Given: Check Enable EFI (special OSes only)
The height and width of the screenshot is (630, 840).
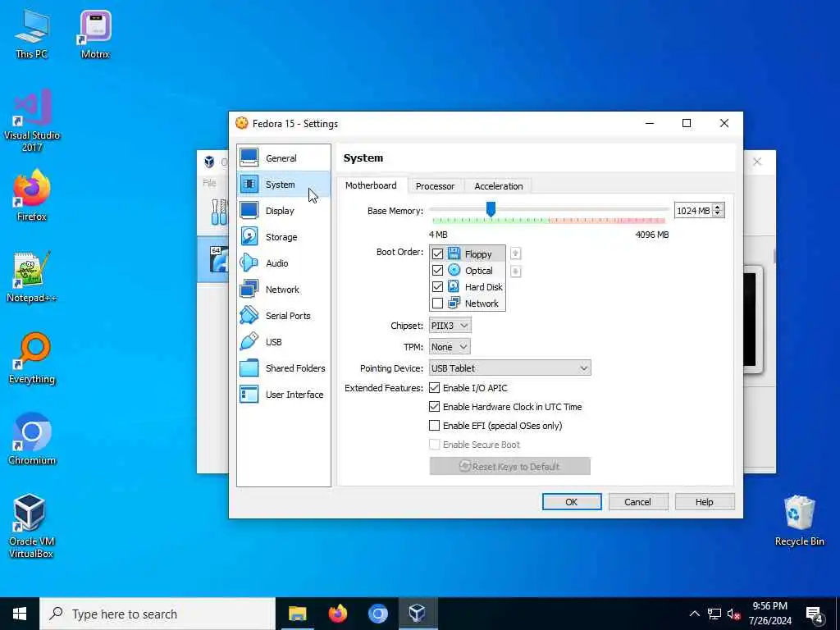Looking at the screenshot, I should coord(435,426).
